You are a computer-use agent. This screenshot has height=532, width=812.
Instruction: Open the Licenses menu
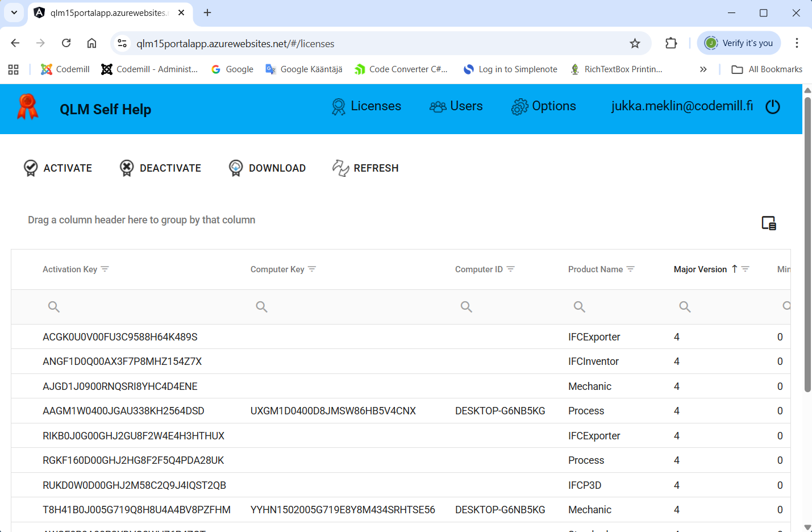point(367,106)
